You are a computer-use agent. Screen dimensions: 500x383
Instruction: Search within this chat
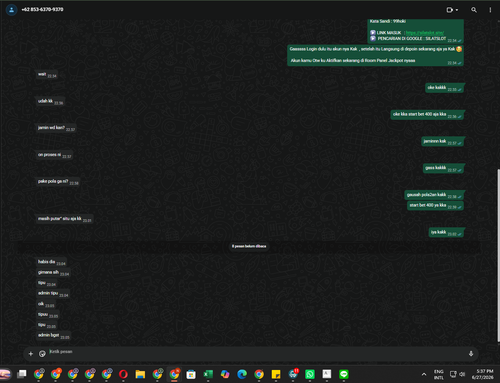(x=474, y=10)
